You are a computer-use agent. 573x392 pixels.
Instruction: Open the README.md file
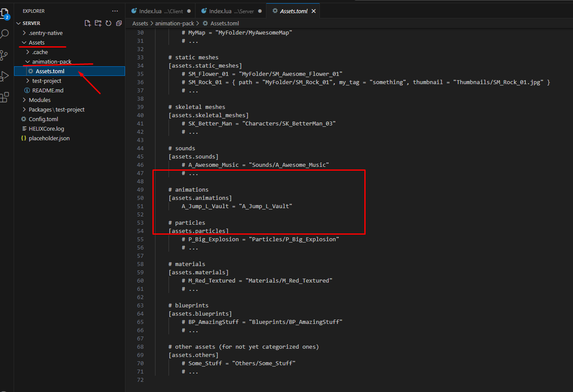tap(48, 90)
